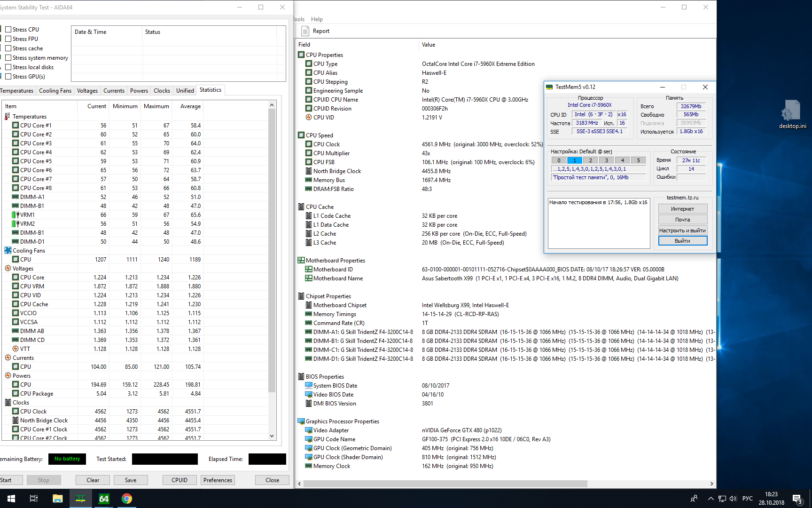Click the Graphics Processor Properties icon
Screen dimensions: 812x508
[x=301, y=421]
